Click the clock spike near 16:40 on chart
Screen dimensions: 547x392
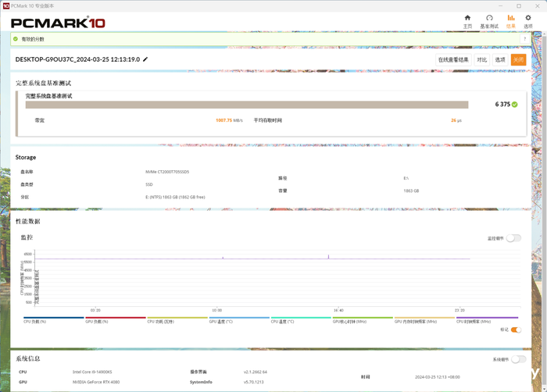pyautogui.click(x=328, y=257)
